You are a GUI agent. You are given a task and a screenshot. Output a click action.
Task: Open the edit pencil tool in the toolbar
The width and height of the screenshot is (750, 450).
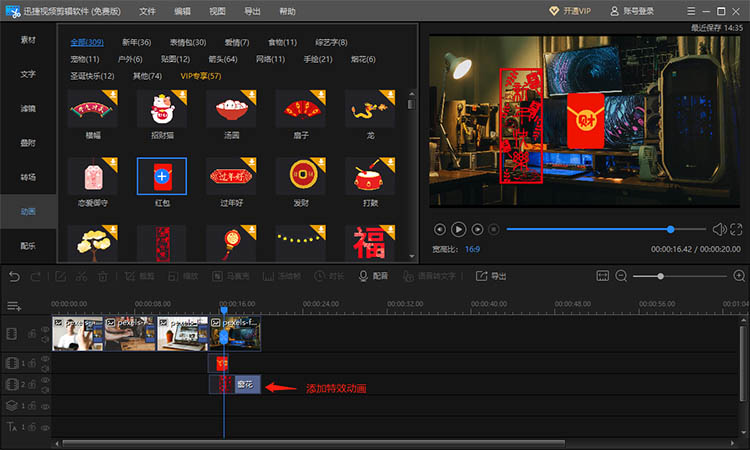[x=61, y=276]
